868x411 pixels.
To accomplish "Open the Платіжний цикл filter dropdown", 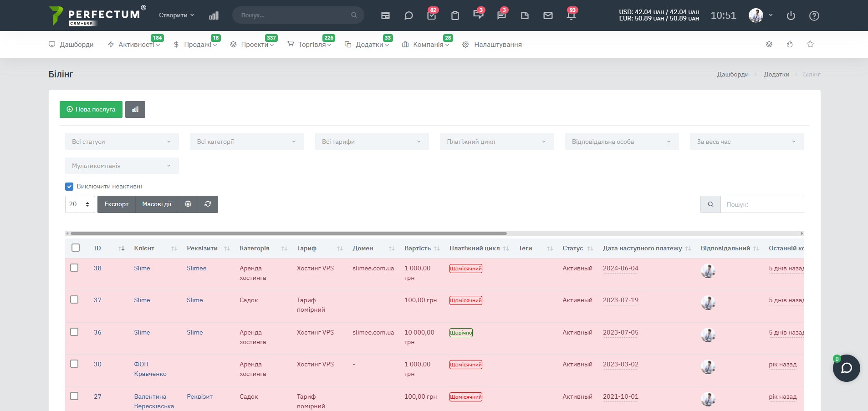I will (497, 142).
